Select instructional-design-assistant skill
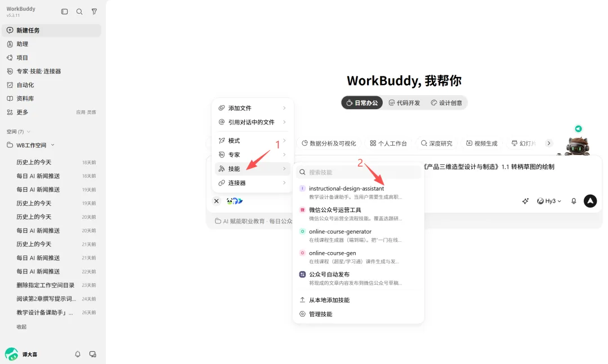 point(359,192)
